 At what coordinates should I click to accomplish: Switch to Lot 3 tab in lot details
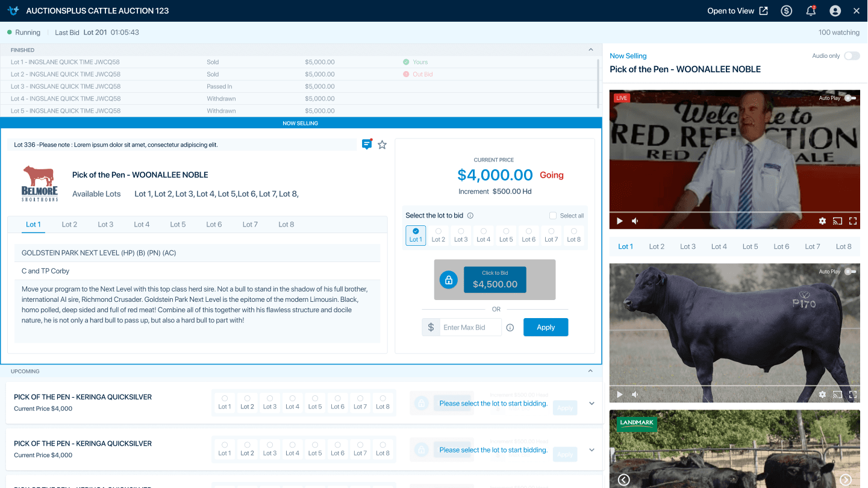tap(105, 224)
